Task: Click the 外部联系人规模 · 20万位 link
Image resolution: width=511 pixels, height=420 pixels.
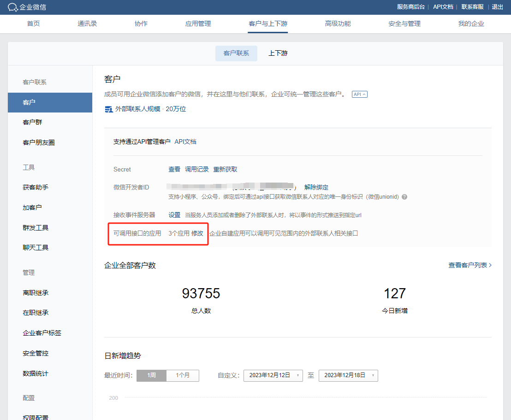Action: point(150,109)
